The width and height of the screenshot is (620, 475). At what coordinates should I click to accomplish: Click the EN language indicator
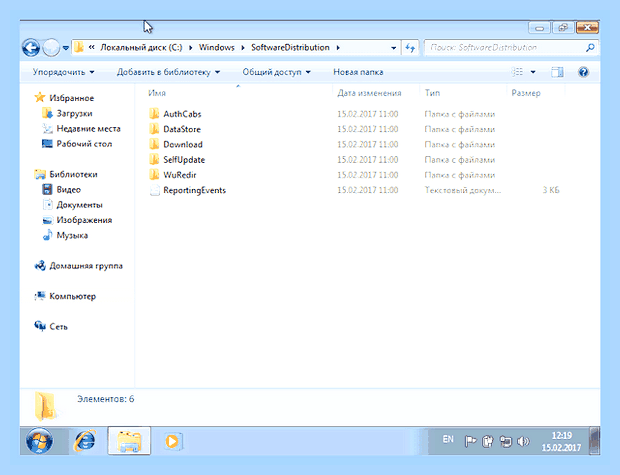(448, 439)
